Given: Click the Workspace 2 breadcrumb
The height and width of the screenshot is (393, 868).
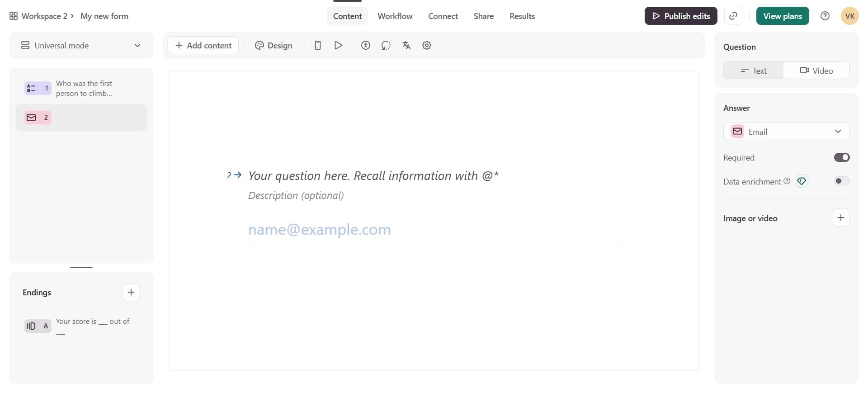Looking at the screenshot, I should (x=44, y=16).
